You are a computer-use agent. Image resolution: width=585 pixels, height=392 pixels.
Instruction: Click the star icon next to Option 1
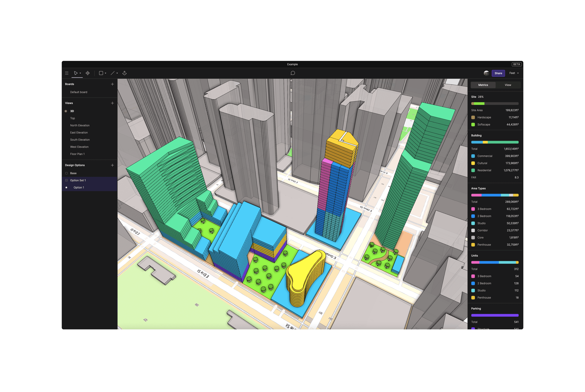(x=66, y=187)
